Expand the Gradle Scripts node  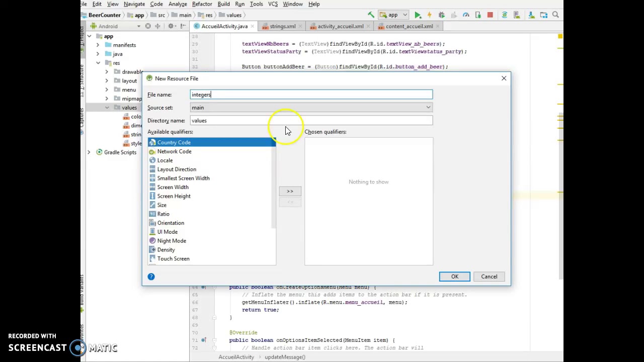tap(89, 152)
